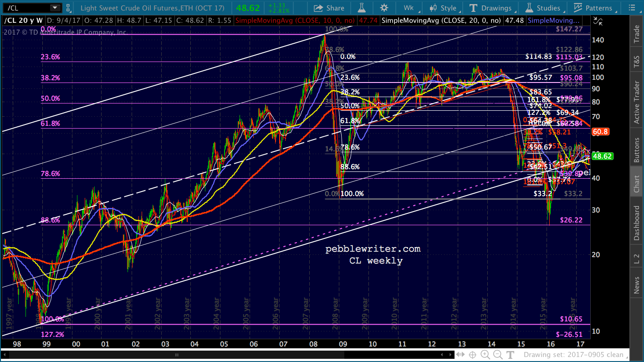This screenshot has height=362, width=644.
Task: Open the Patterns button
Action: pyautogui.click(x=593, y=8)
